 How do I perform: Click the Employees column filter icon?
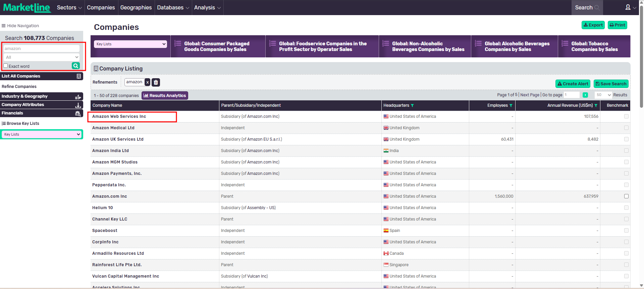point(511,105)
